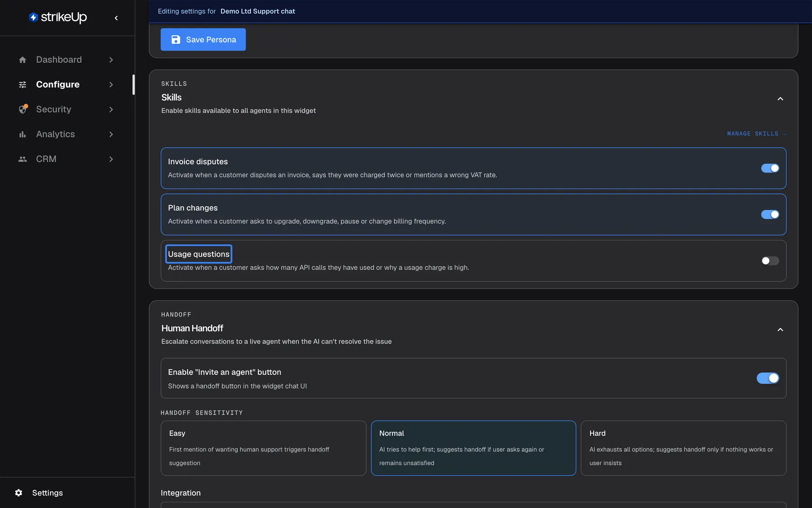Click the Human Handoff heading
Viewport: 812px width, 508px height.
[192, 328]
